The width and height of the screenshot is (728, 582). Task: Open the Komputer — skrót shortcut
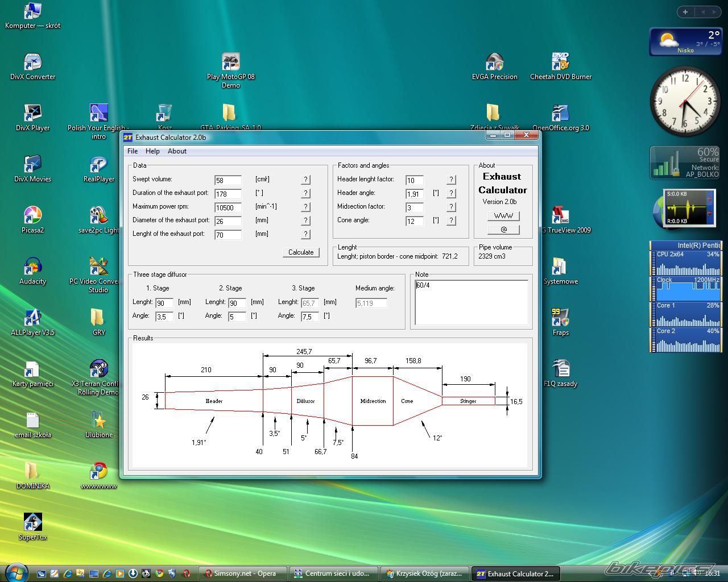click(32, 16)
